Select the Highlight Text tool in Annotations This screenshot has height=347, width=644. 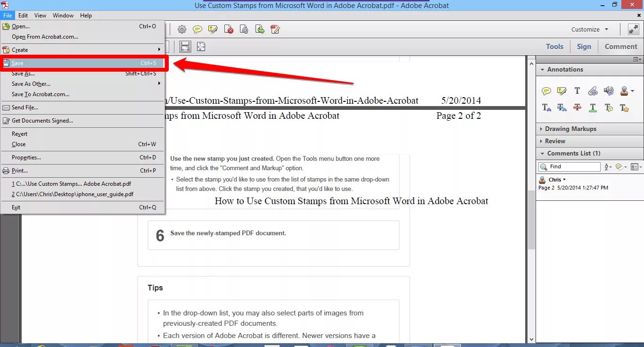point(562,91)
